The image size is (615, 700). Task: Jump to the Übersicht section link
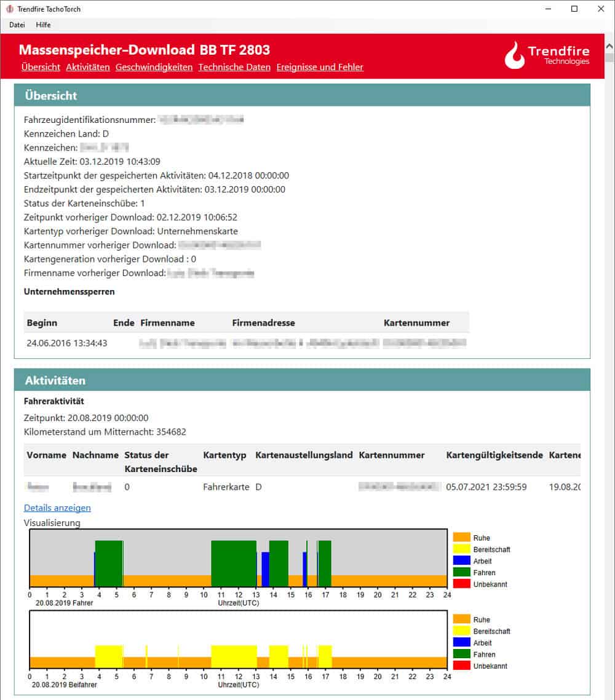click(x=41, y=68)
